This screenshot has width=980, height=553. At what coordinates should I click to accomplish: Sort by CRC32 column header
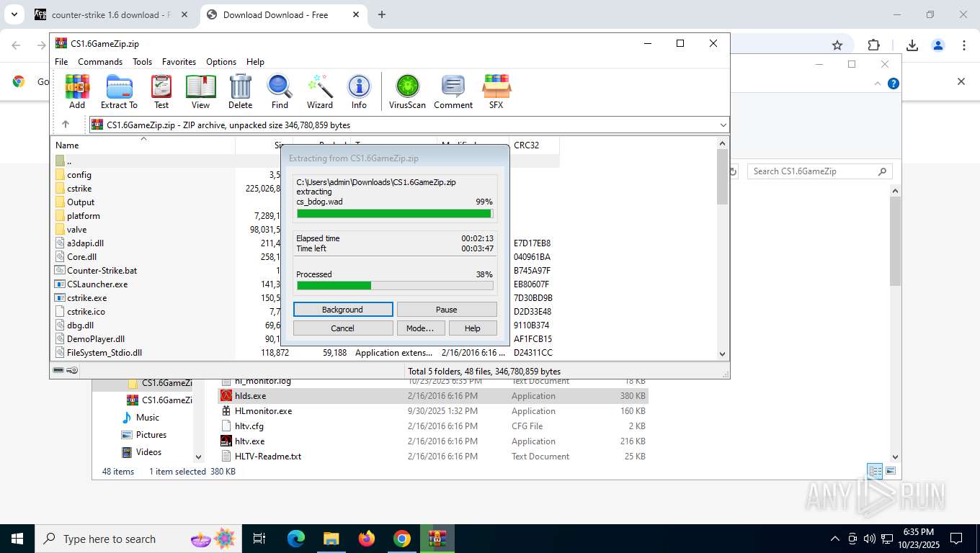[534, 145]
